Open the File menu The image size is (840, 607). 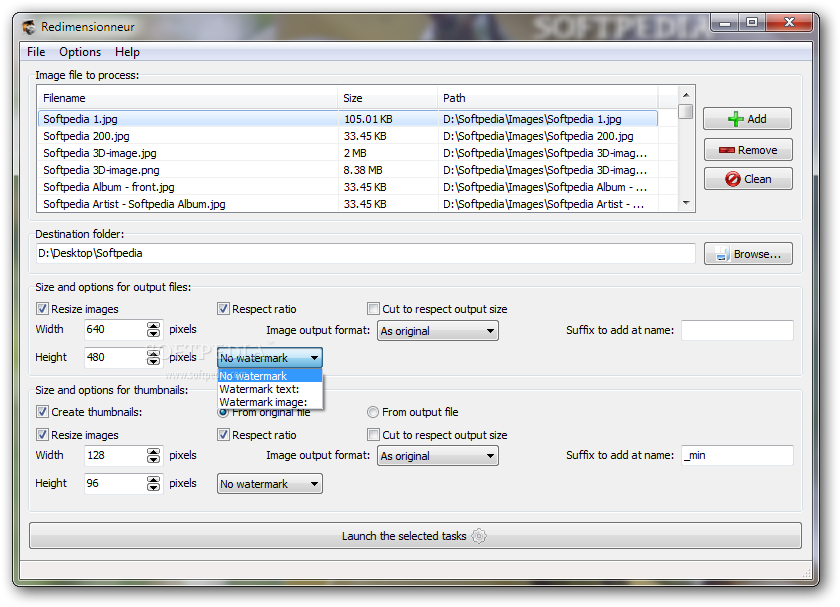pyautogui.click(x=36, y=52)
